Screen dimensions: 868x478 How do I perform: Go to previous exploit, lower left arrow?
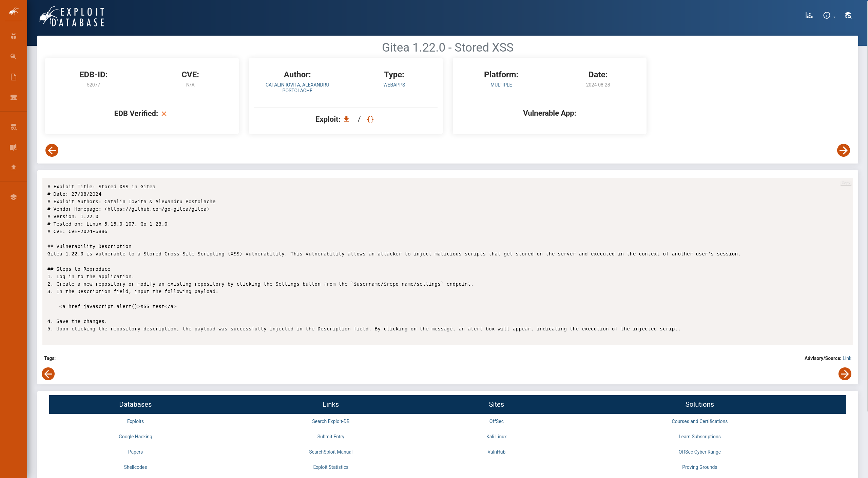point(48,374)
